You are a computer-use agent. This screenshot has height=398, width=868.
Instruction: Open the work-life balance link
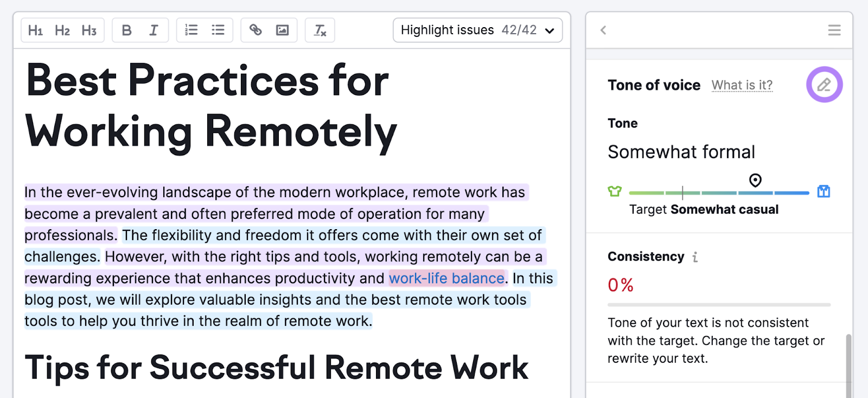tap(446, 279)
